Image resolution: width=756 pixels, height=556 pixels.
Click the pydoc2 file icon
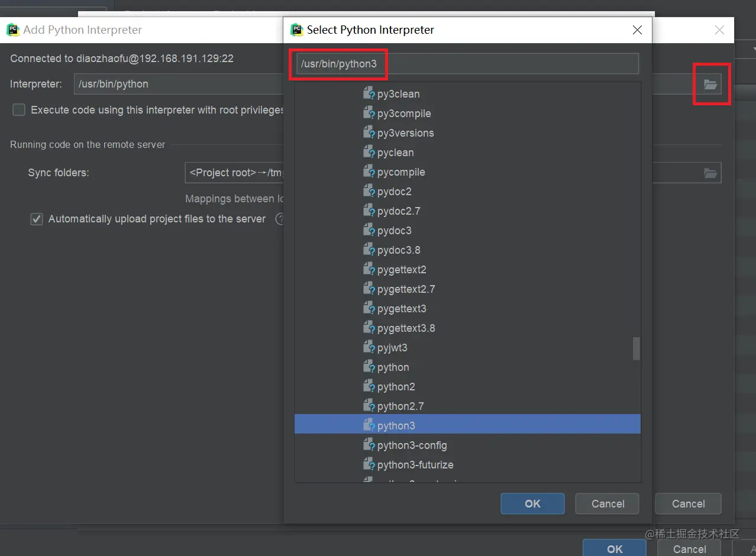(369, 191)
